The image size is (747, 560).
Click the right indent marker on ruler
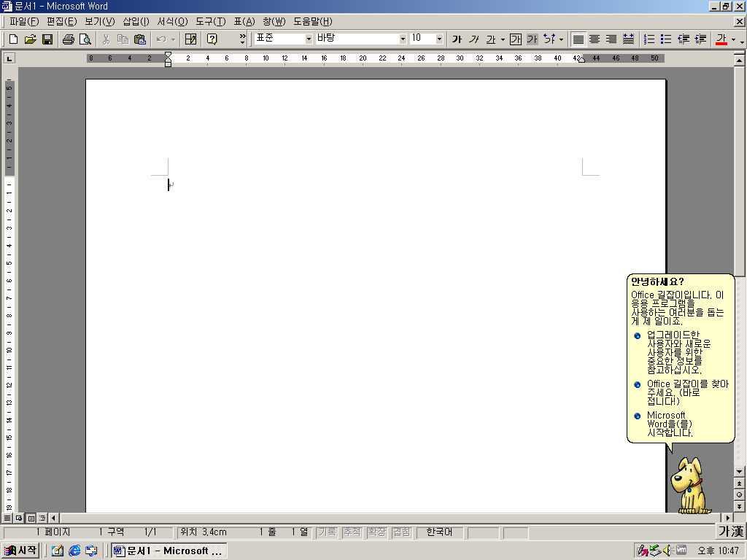point(581,61)
